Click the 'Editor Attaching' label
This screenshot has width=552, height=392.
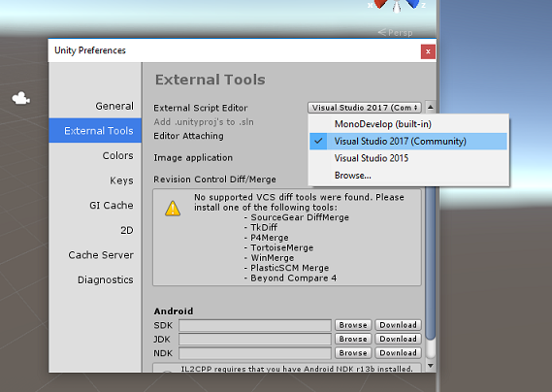188,136
